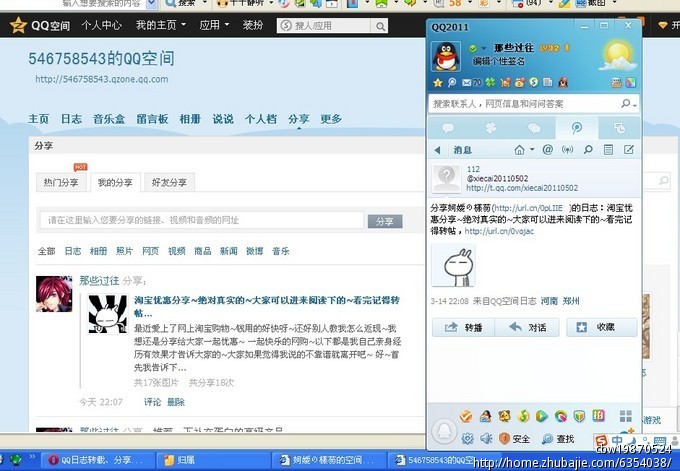This screenshot has width=680, height=471.
Task: Open green play video icon in QQ bottom
Action: pos(541,416)
